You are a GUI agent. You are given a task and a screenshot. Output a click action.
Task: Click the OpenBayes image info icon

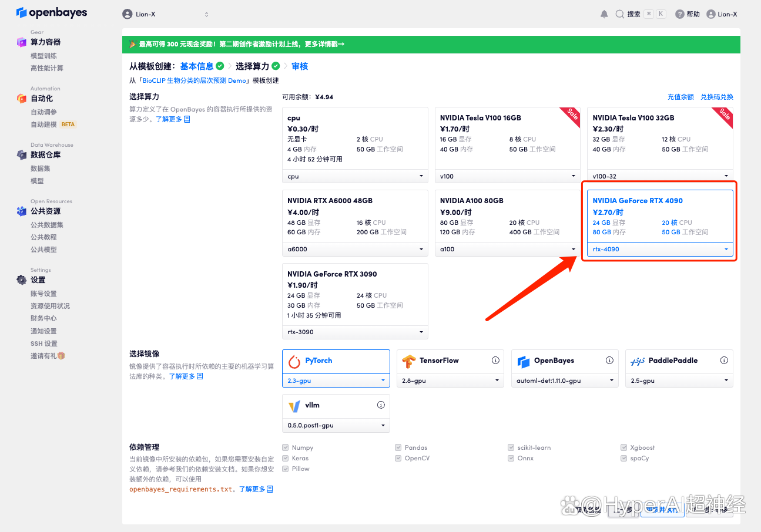click(x=609, y=361)
